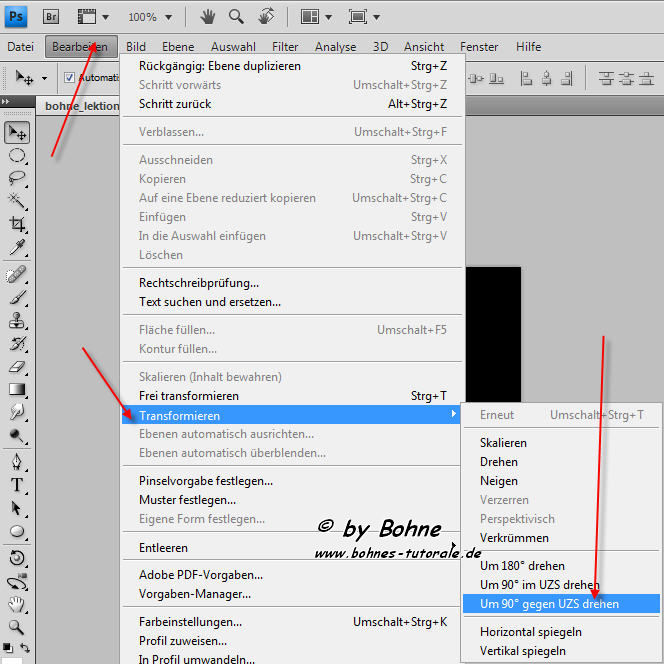Toggle the auto-select checkbox in options bar
Viewport: 664px width, 664px height.
click(x=70, y=78)
